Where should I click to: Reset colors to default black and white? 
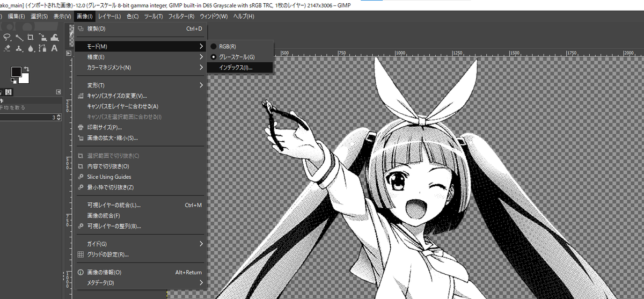click(x=14, y=81)
